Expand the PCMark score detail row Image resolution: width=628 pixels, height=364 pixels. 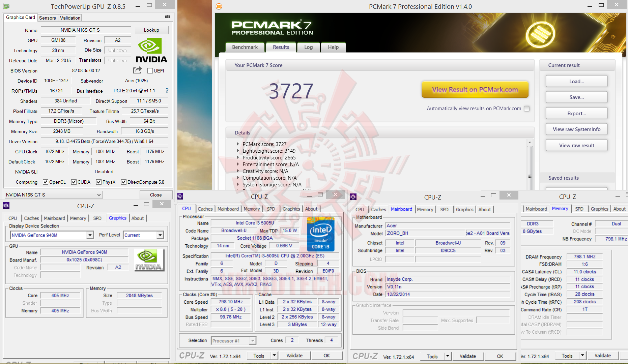[x=238, y=144]
